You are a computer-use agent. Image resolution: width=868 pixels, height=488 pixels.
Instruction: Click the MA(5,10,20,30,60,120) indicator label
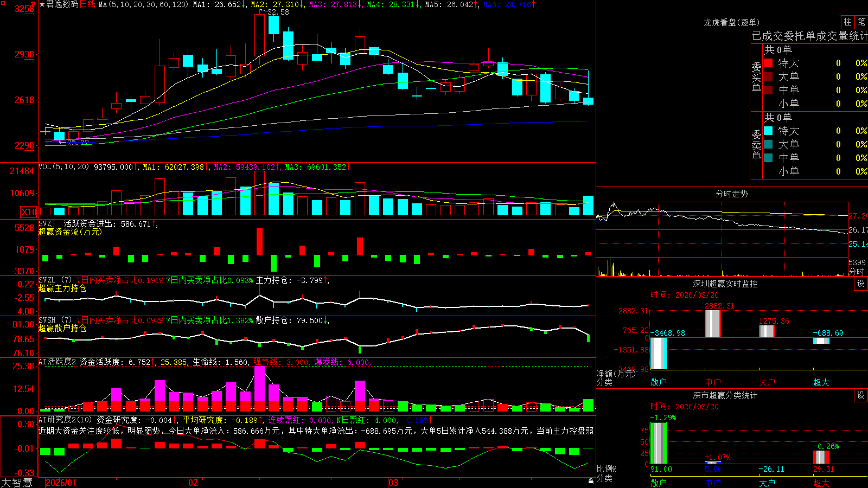tap(143, 4)
